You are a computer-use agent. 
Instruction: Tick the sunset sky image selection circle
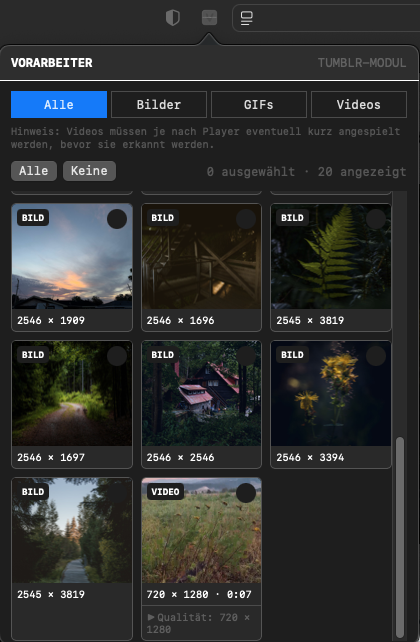[x=117, y=219]
